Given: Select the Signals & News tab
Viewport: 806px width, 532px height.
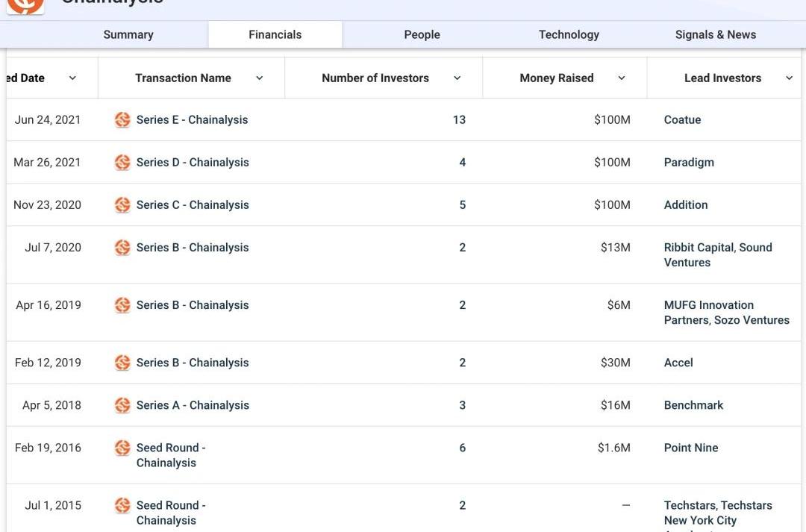Looking at the screenshot, I should (715, 34).
